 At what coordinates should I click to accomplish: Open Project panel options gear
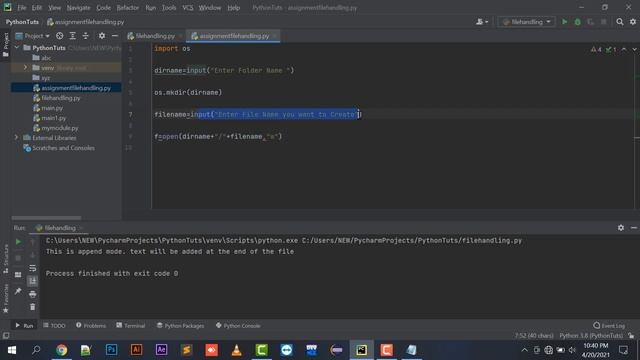click(x=102, y=36)
